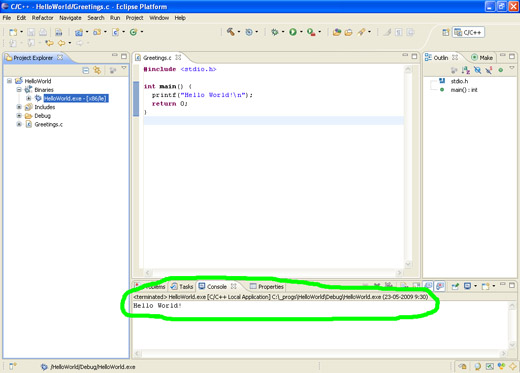Open the Debug button dropdown arrow

283,32
